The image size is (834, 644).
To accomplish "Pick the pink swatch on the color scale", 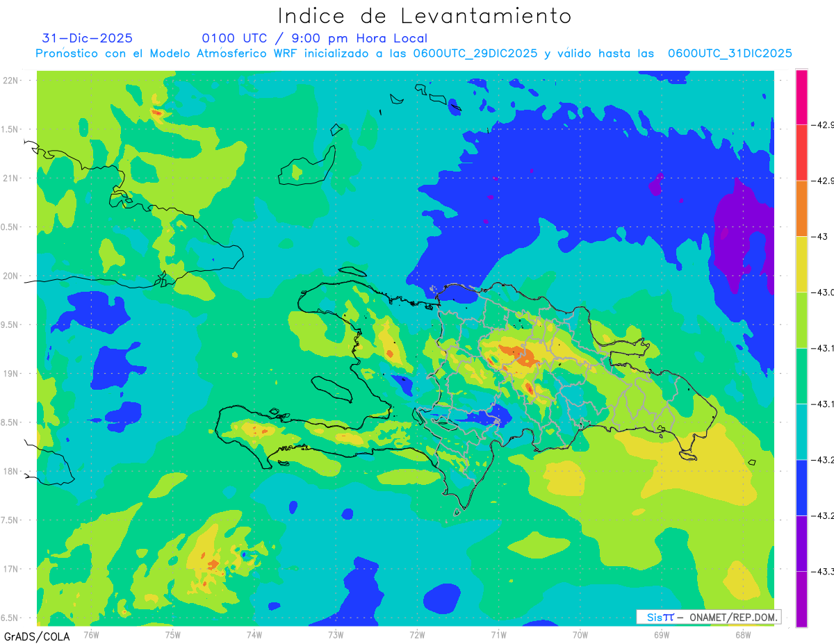I will coord(801,97).
